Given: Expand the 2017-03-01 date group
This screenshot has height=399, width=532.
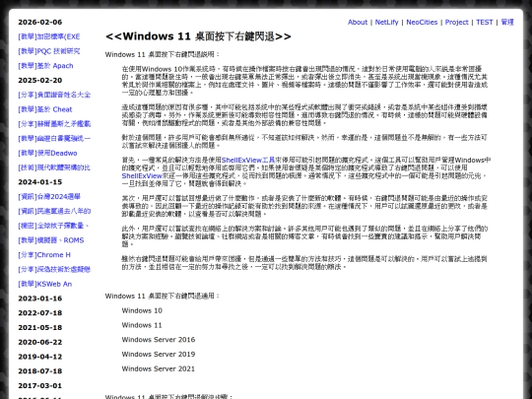Looking at the screenshot, I should 40,386.
